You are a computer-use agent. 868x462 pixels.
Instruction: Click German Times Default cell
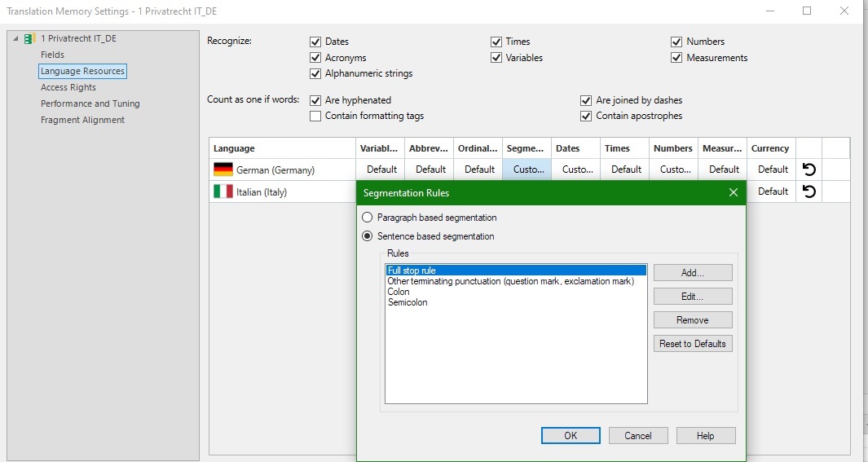pos(624,169)
